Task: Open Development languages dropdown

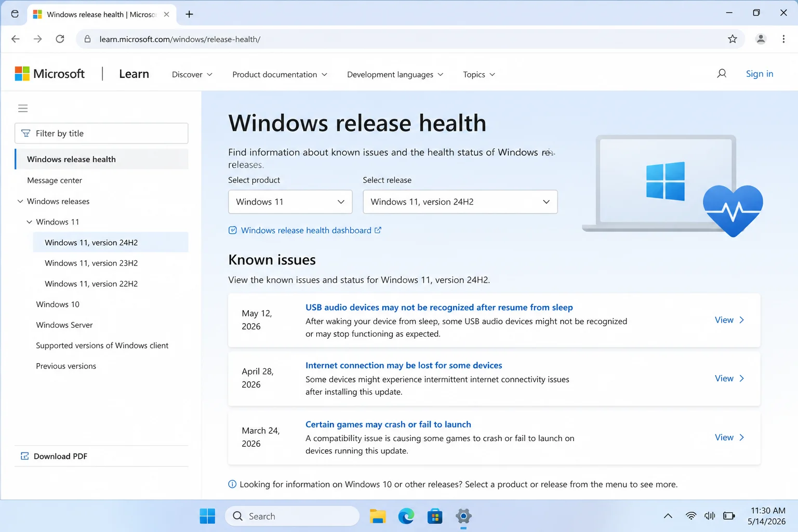Action: pos(395,74)
